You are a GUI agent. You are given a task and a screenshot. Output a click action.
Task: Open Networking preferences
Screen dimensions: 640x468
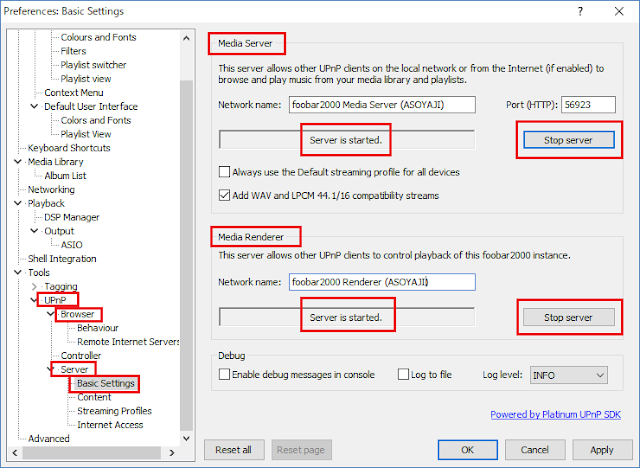pos(51,189)
